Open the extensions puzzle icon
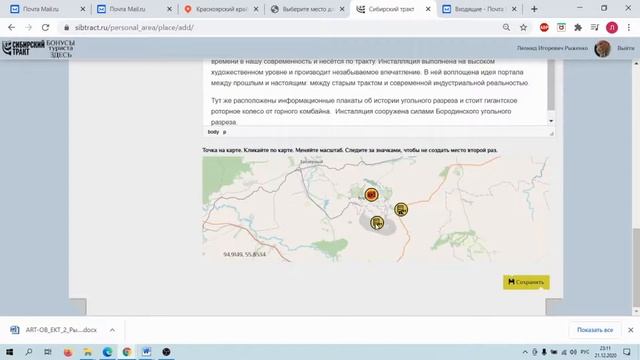The height and width of the screenshot is (360, 640). pos(578,27)
